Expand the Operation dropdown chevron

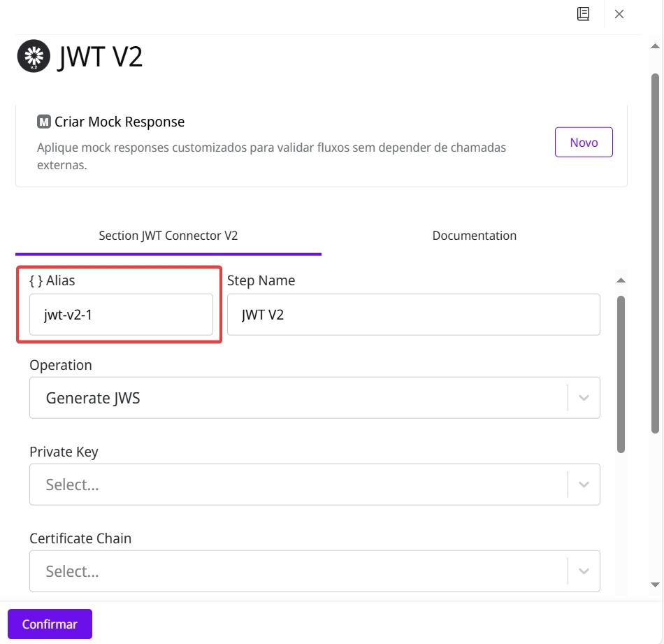coord(584,398)
